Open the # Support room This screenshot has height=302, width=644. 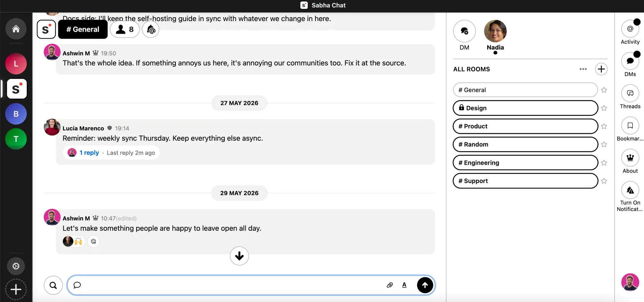(525, 181)
